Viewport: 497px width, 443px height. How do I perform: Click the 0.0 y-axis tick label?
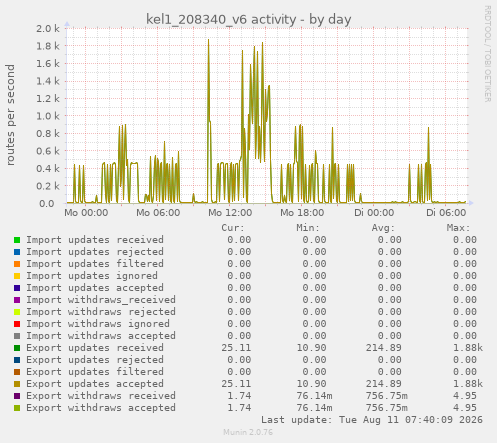point(47,203)
